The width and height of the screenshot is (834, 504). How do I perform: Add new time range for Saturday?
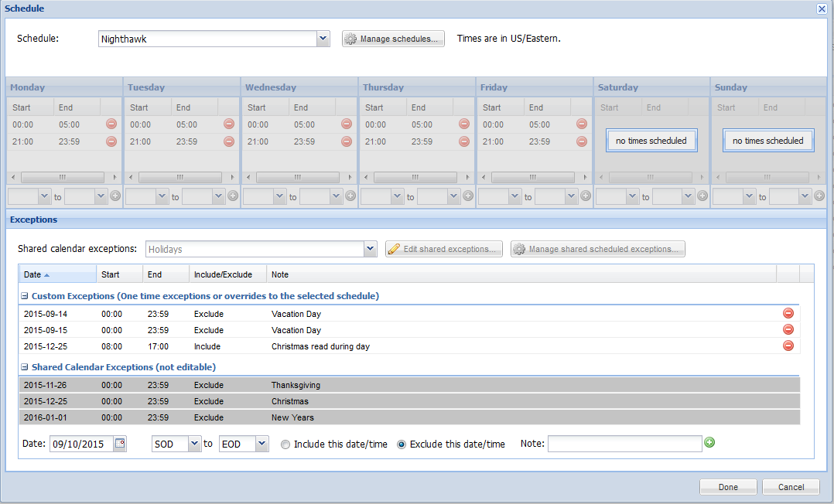702,196
